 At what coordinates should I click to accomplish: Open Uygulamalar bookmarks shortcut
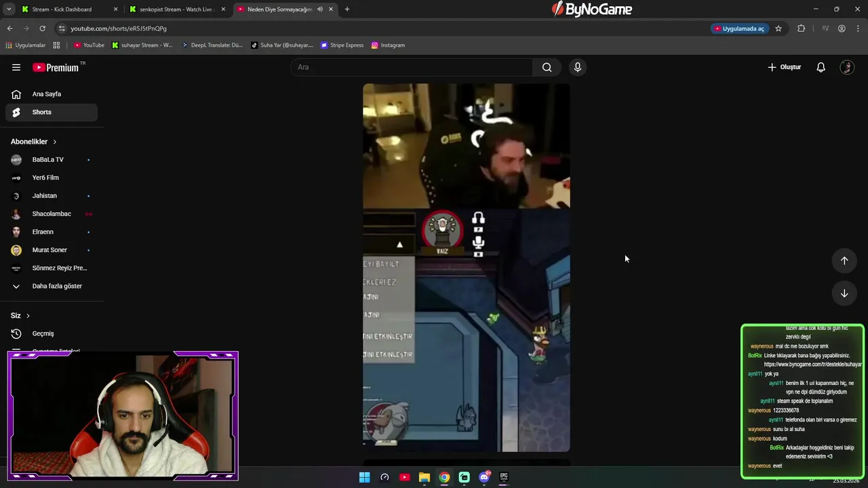pyautogui.click(x=26, y=45)
